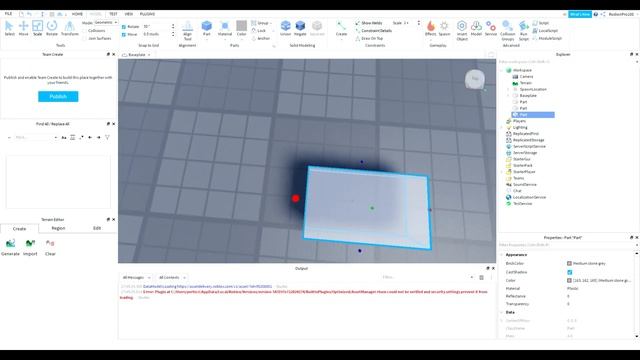
Task: Toggle the Rotate snap checkbox
Action: click(x=124, y=27)
